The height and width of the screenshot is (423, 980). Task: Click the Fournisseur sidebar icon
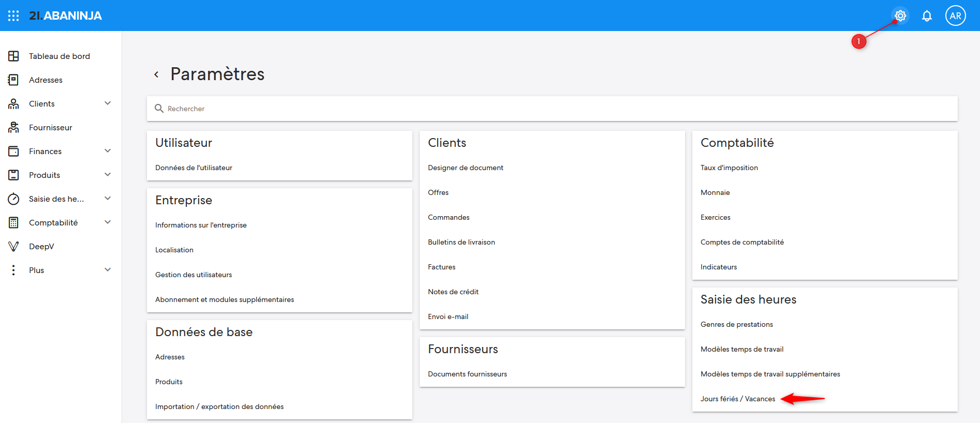point(13,127)
